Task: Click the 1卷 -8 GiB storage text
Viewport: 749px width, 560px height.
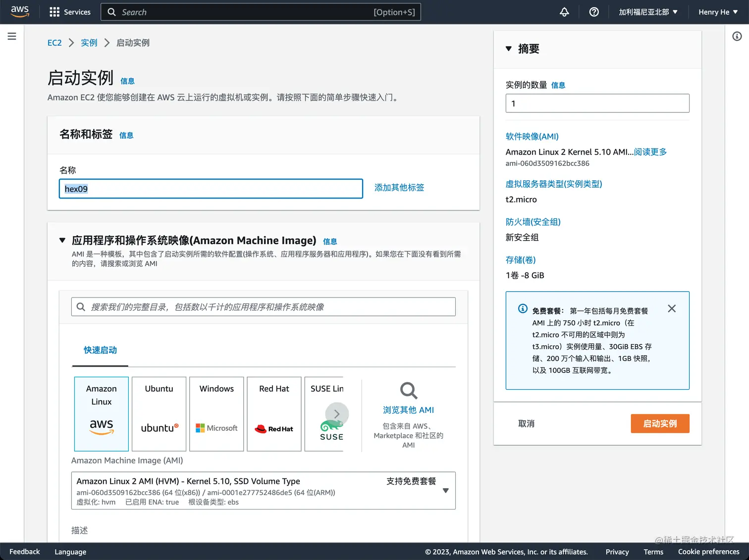Action: click(x=525, y=275)
